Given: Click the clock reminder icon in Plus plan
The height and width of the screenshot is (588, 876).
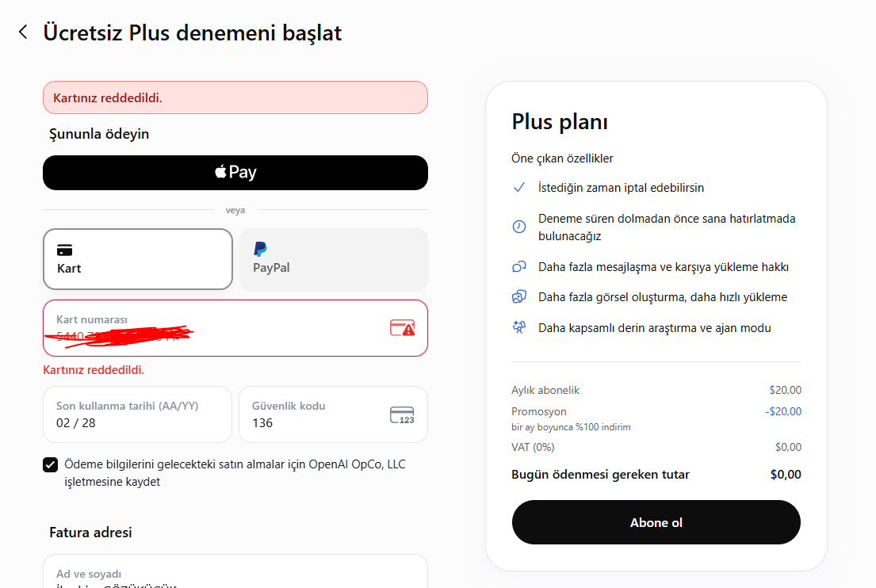Looking at the screenshot, I should (x=519, y=227).
